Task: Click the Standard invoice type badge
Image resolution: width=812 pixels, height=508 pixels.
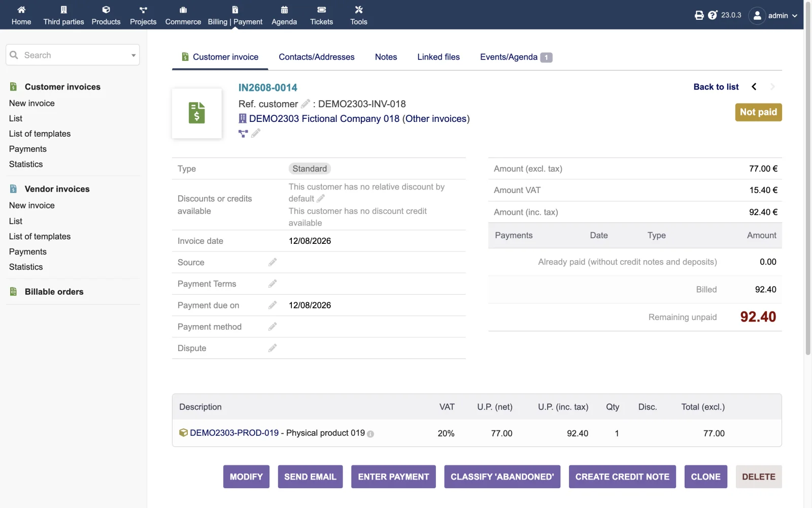Action: [x=310, y=169]
